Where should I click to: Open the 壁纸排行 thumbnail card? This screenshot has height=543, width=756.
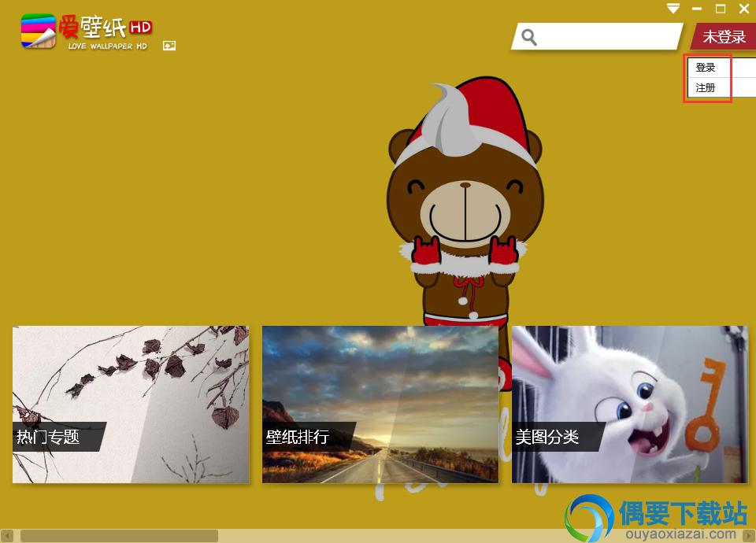[380, 404]
